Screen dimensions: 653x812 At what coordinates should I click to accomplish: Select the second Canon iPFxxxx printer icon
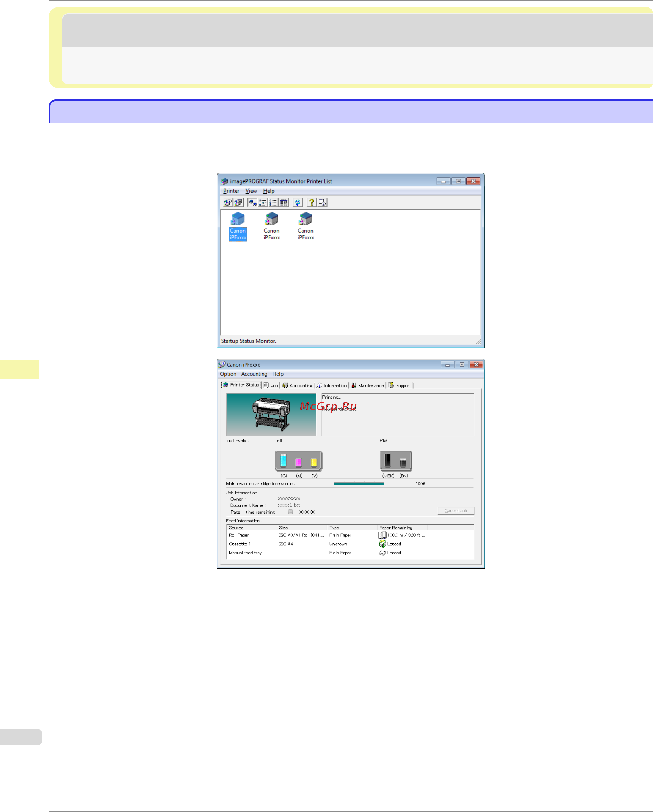[x=271, y=226]
